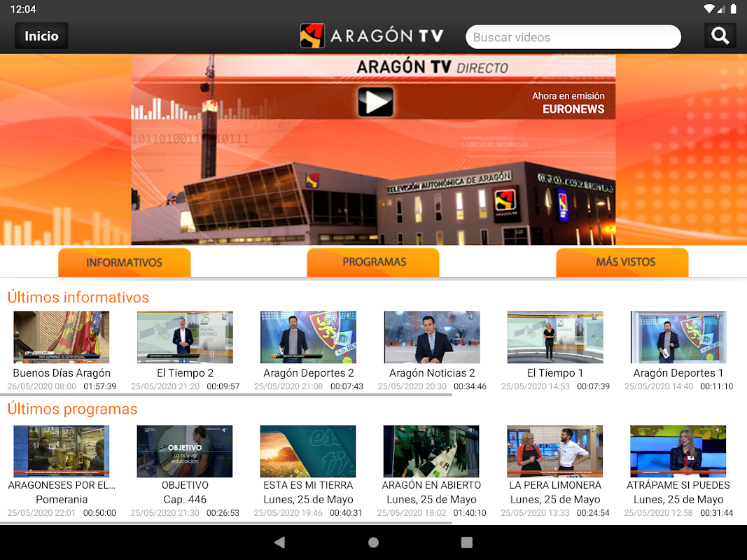The height and width of the screenshot is (560, 747).
Task: Click the Aragón TV Directo banner title
Action: [432, 67]
